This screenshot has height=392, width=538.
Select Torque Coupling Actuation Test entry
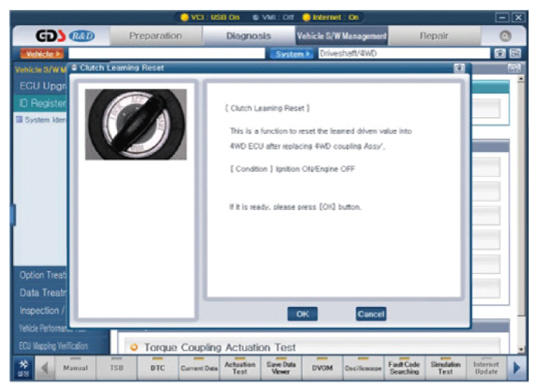[x=220, y=347]
